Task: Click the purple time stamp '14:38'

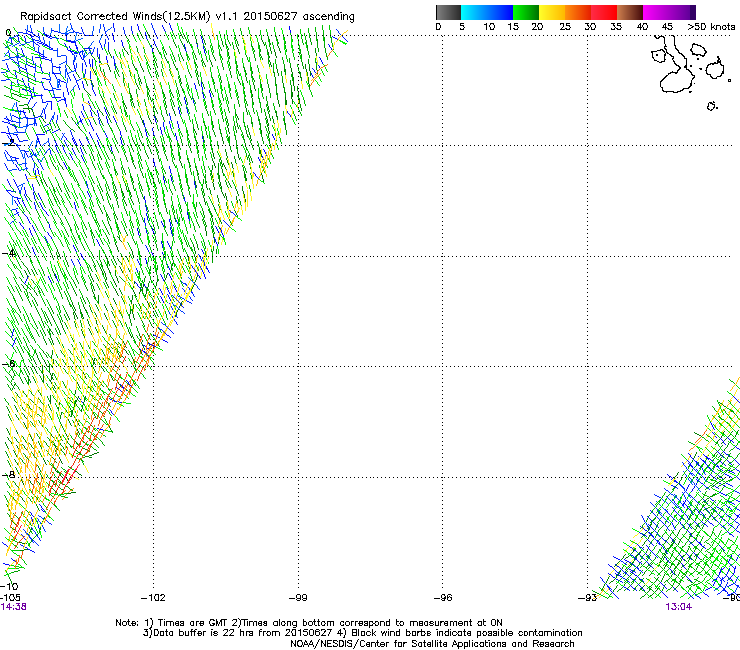Action: click(14, 607)
